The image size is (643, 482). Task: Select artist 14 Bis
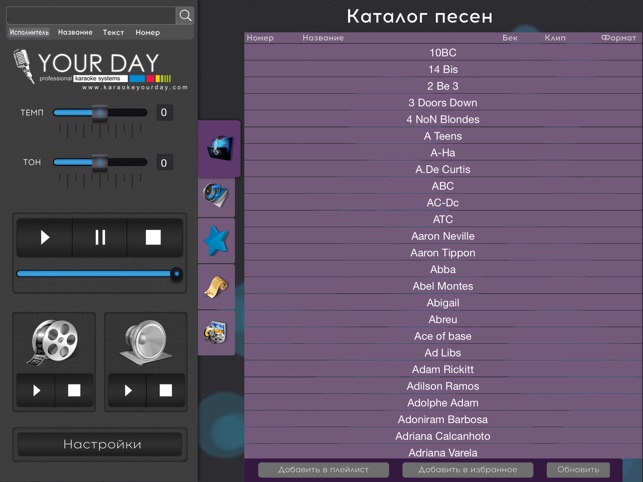coord(443,69)
